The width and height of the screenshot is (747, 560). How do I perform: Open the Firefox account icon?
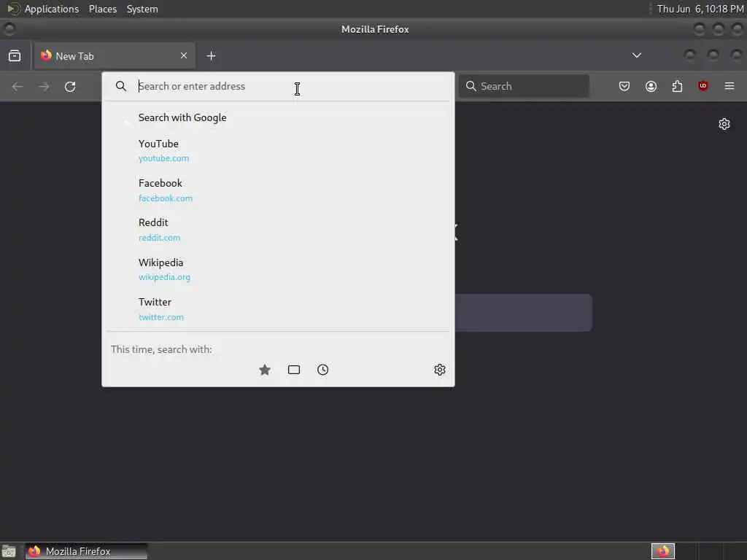pos(651,86)
